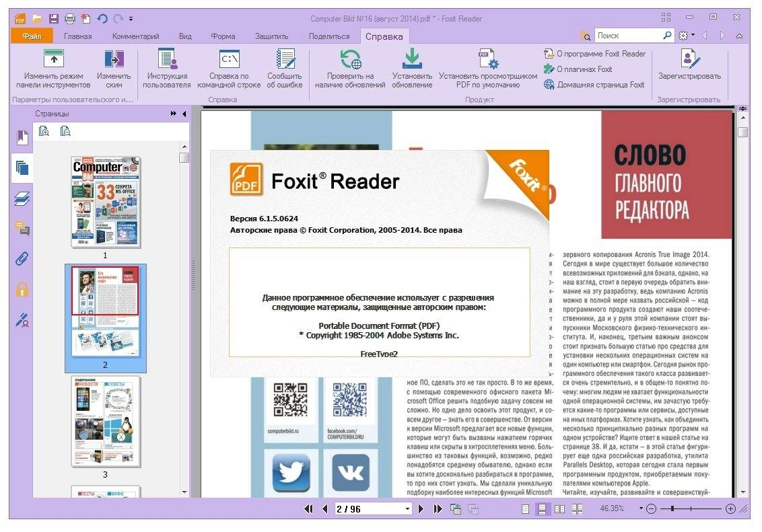This screenshot has width=762, height=532.
Task: Switch to the Форма tab
Action: click(223, 36)
